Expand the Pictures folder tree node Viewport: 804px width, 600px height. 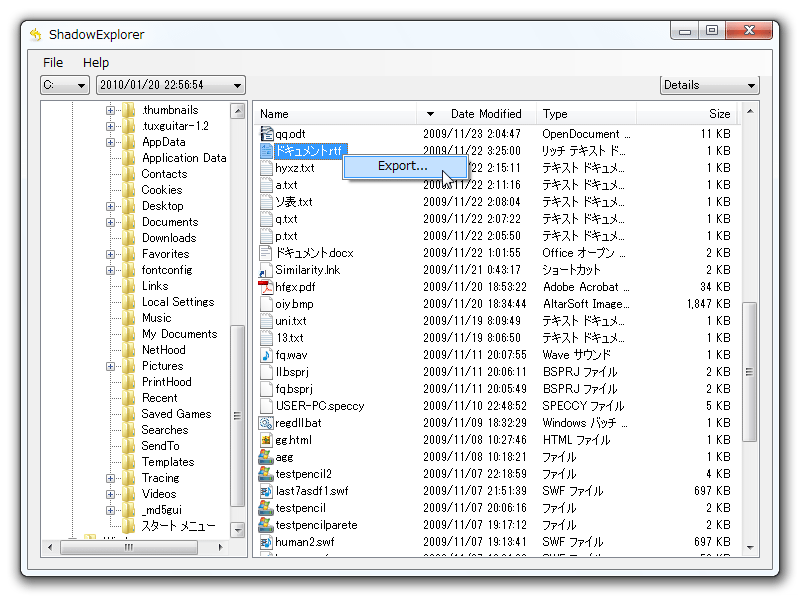[110, 366]
